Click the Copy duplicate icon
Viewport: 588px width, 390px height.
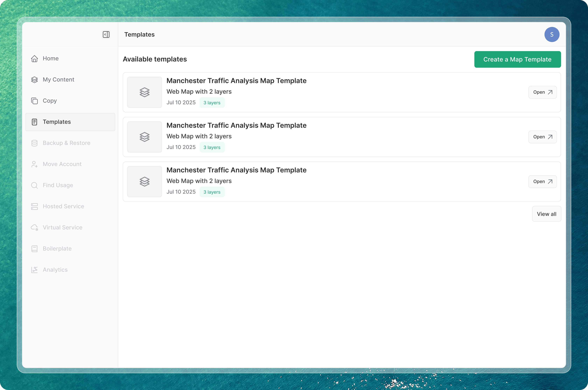(34, 101)
